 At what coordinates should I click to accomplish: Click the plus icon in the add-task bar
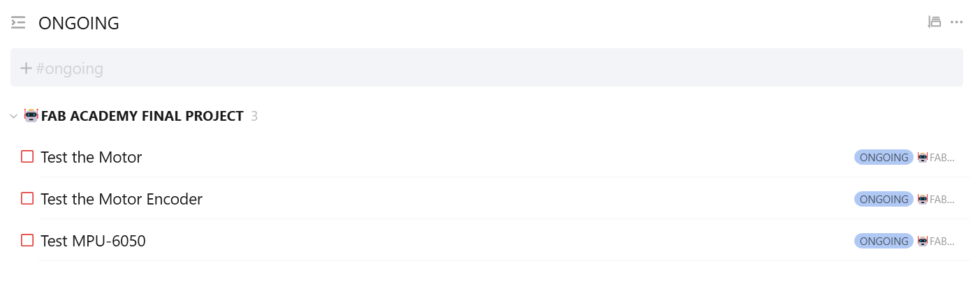point(27,68)
